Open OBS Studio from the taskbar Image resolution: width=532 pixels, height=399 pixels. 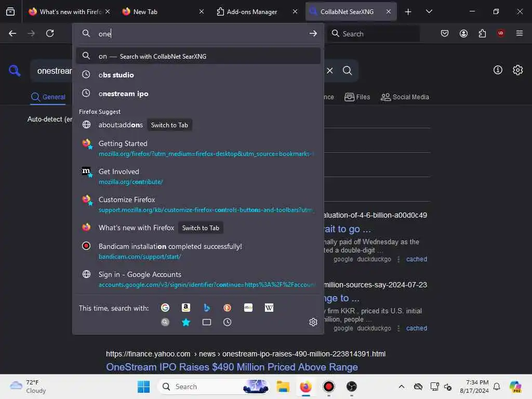click(352, 387)
